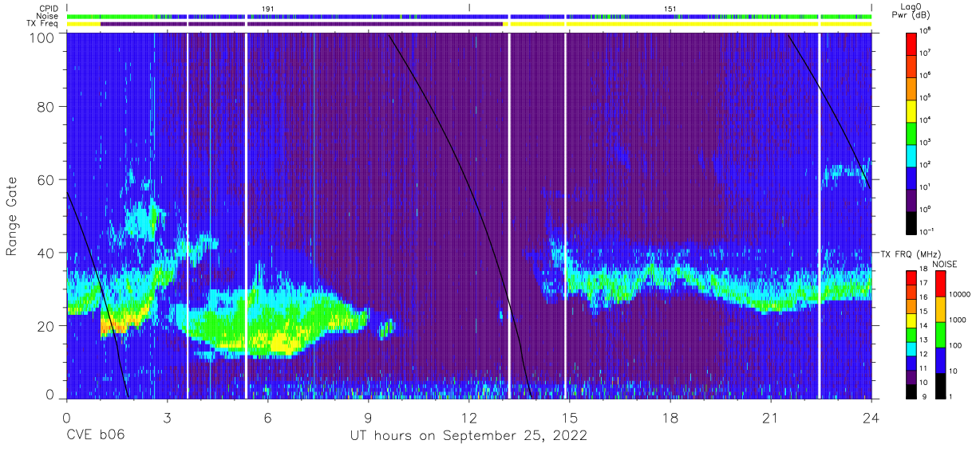Click the TX Freq row label
This screenshot has height=452, width=980.
coord(44,24)
